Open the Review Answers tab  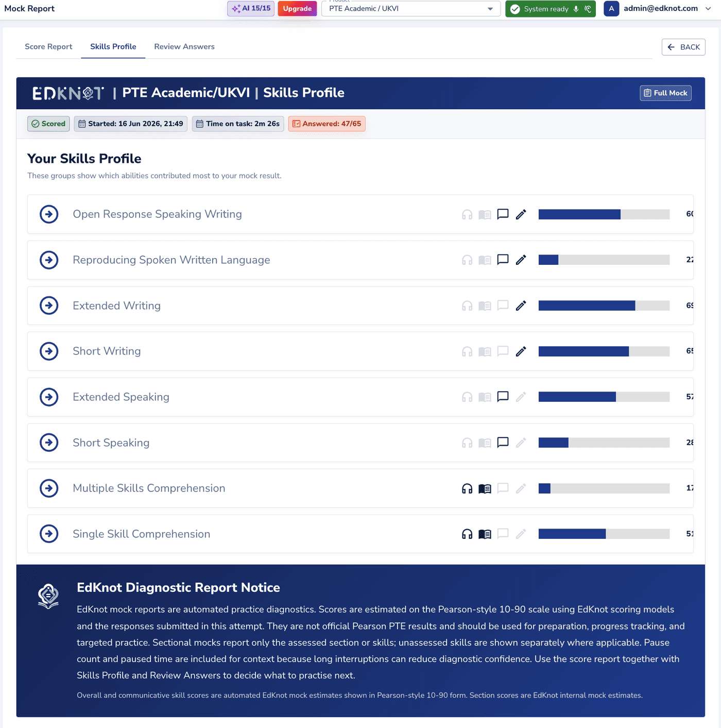pyautogui.click(x=184, y=46)
